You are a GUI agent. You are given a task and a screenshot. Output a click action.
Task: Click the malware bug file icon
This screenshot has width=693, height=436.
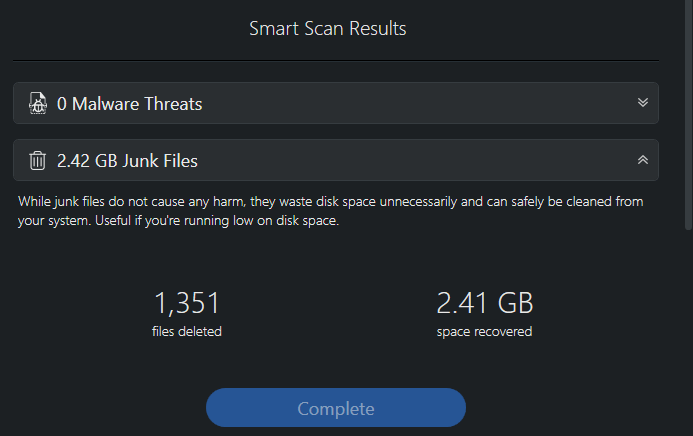[38, 103]
